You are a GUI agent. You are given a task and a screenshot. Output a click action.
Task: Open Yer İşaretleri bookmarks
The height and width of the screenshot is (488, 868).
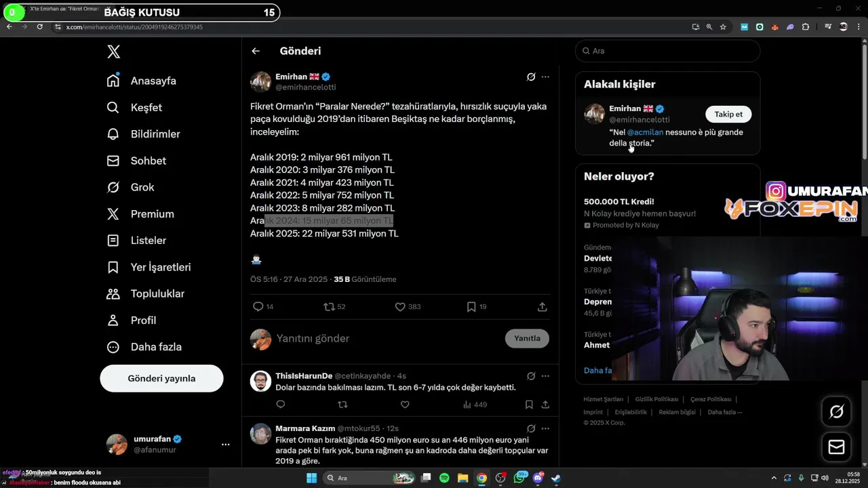click(x=149, y=267)
